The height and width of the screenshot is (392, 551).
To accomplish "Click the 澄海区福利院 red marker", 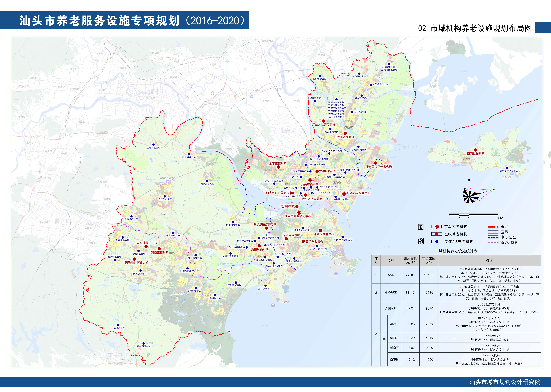I will click(x=345, y=133).
